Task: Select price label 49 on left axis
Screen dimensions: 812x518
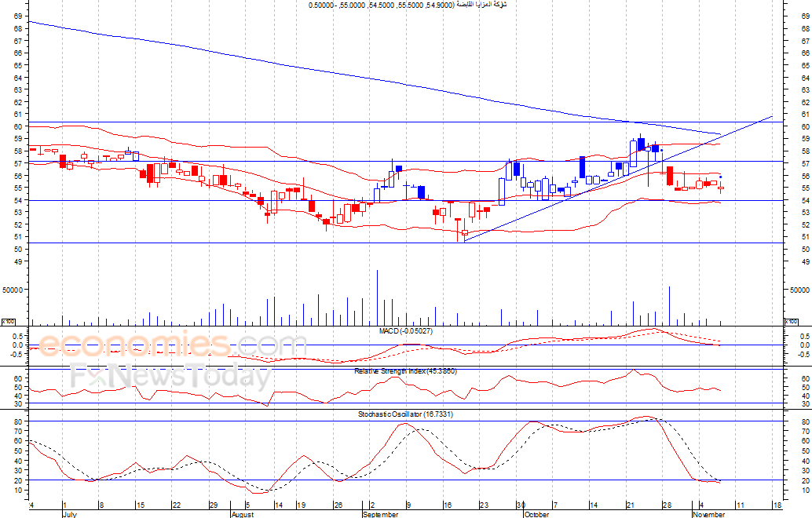Action: pyautogui.click(x=18, y=262)
